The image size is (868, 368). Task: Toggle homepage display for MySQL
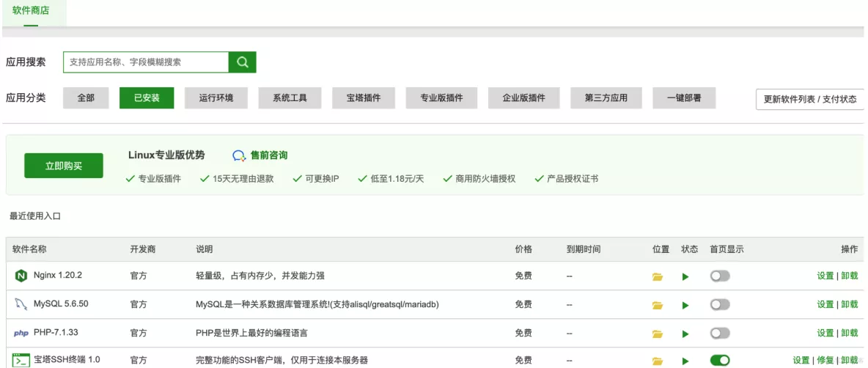click(x=720, y=304)
